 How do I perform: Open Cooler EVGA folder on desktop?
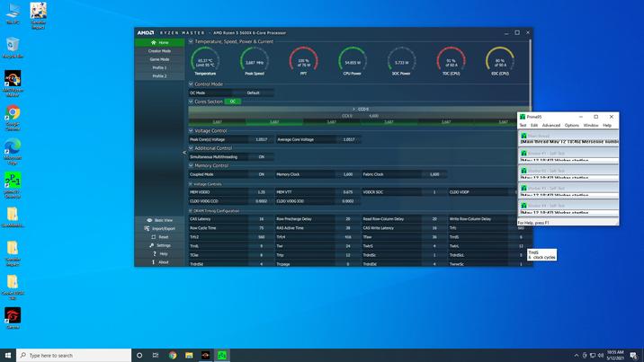[13, 287]
